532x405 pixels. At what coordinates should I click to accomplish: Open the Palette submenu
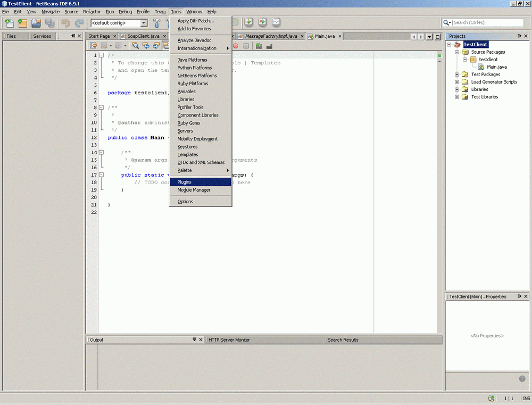pyautogui.click(x=201, y=170)
